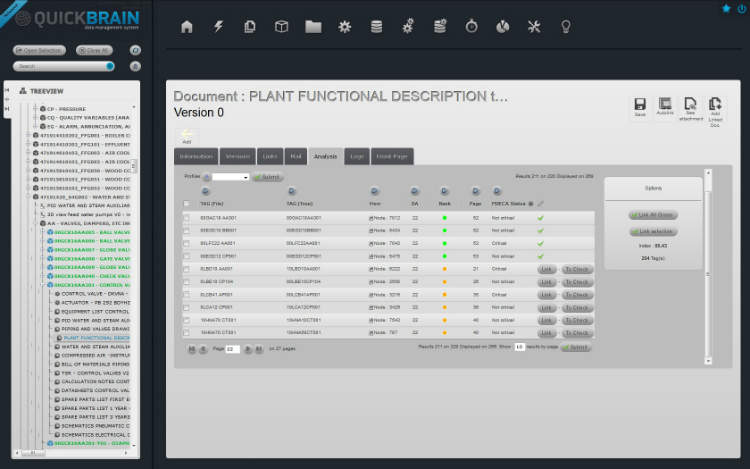Open the Profile dropdown list
The image size is (750, 469).
(x=231, y=177)
